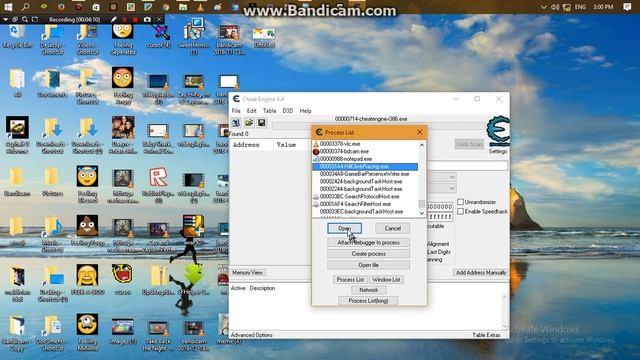Select the poop emoji desktop icon
640x360 pixels.
click(87, 231)
